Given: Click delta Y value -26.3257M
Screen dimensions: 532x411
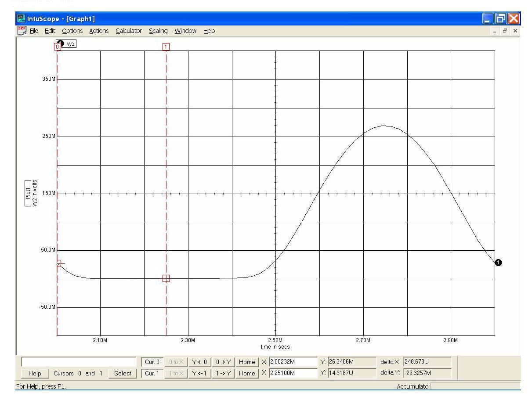Looking at the screenshot, I should pos(427,373).
